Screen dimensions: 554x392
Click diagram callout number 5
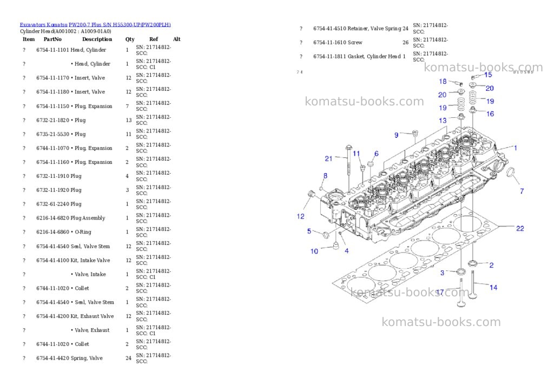309,231
